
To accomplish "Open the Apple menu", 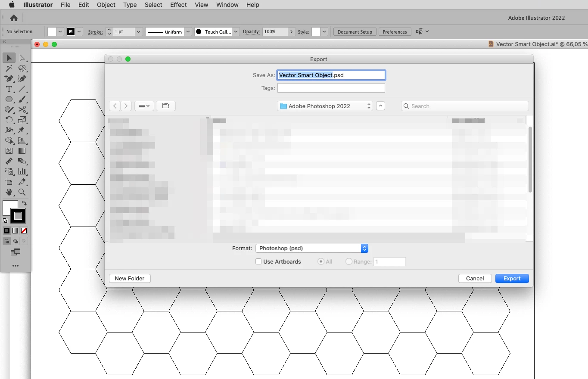I will click(12, 5).
